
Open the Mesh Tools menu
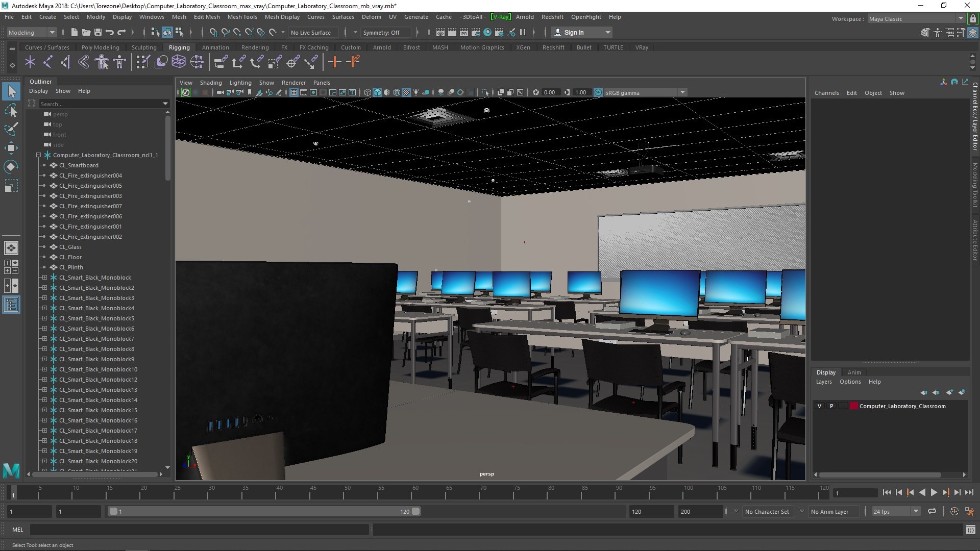tap(242, 17)
